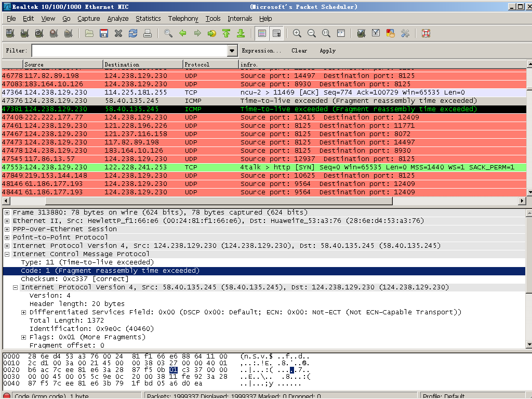Show capture options toolbar icon
Viewport: 532px width, 399px height.
(25, 33)
